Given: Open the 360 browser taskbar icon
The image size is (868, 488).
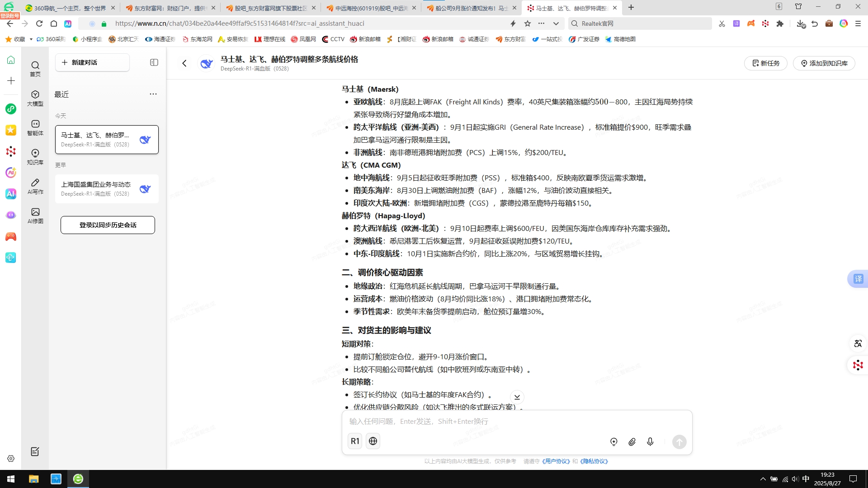Looking at the screenshot, I should [x=78, y=479].
